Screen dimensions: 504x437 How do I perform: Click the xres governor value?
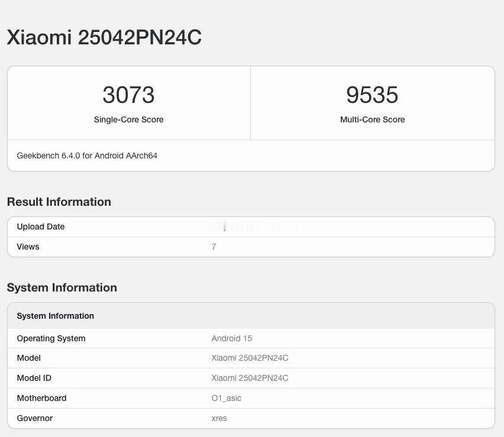coord(219,418)
